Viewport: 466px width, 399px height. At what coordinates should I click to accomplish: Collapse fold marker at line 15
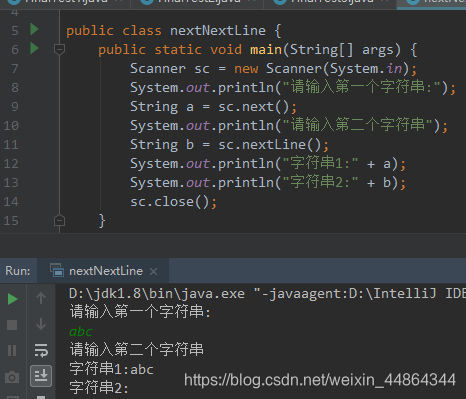click(59, 221)
